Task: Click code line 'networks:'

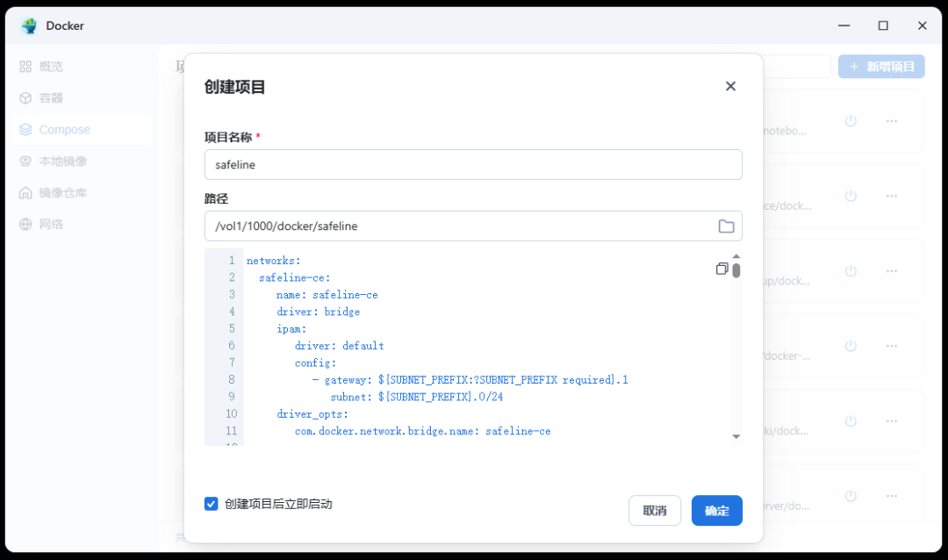Action: pyautogui.click(x=273, y=261)
